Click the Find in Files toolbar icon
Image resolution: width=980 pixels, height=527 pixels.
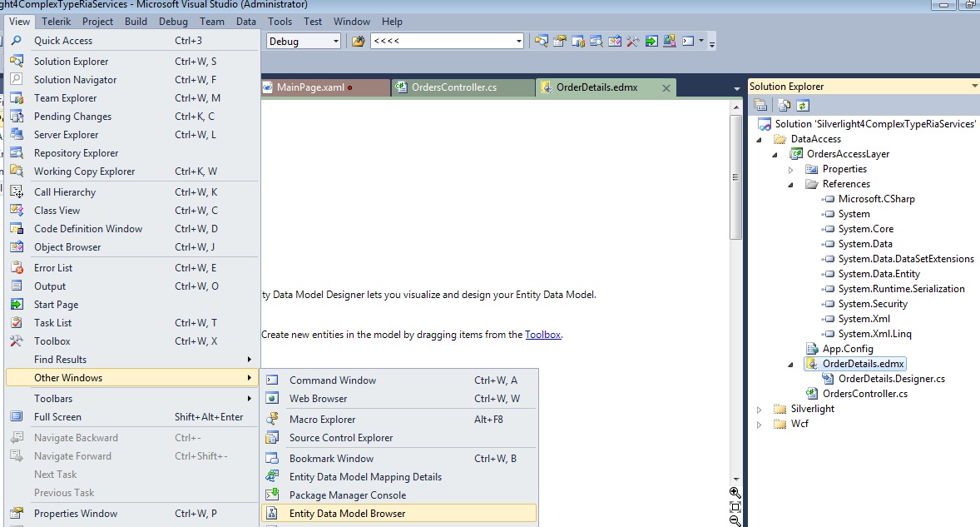(x=358, y=42)
